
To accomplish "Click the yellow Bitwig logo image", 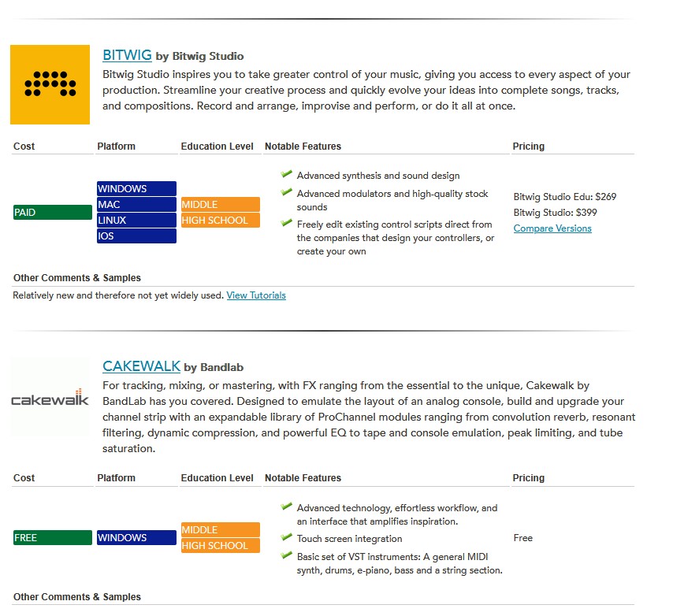I will pyautogui.click(x=50, y=84).
